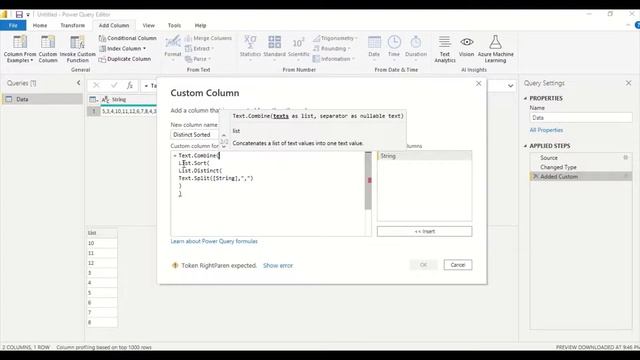This screenshot has height=360, width=640.
Task: Select the Data query
Action: (x=42, y=99)
